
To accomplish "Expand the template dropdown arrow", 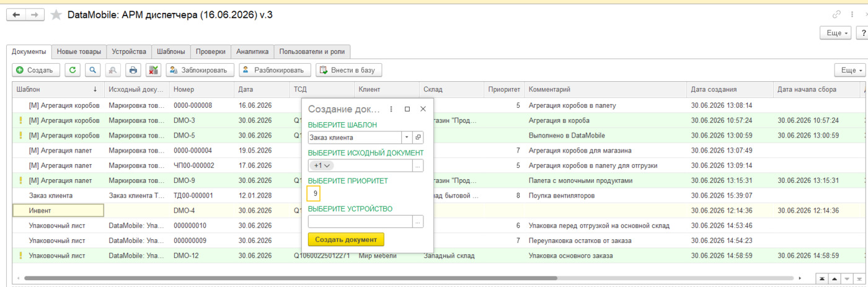I will (407, 138).
